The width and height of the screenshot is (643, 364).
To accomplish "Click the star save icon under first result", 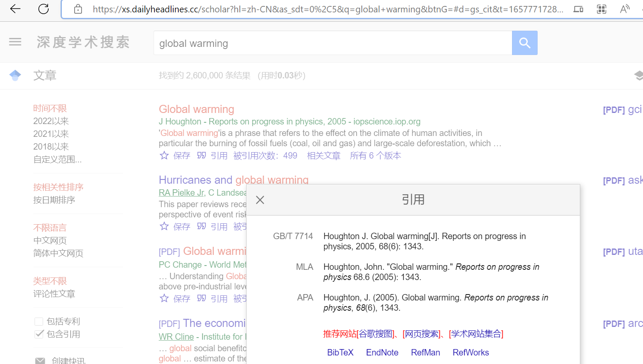I will pyautogui.click(x=164, y=156).
